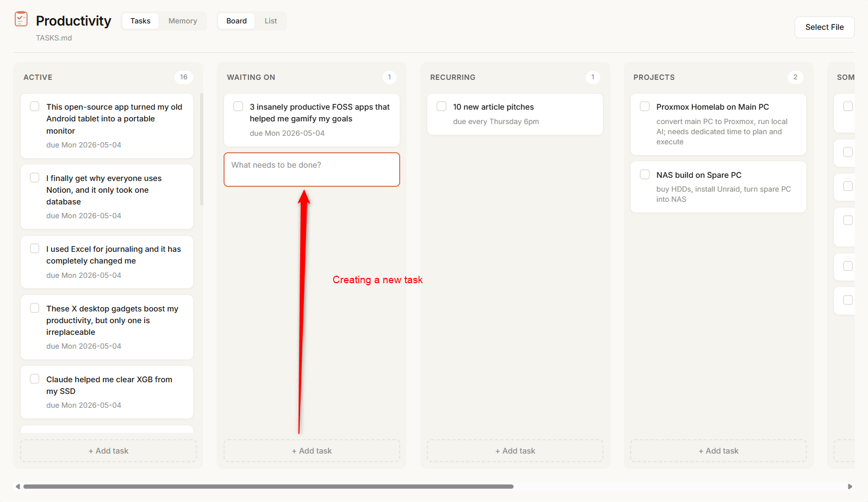Screen dimensions: 868x502
Task: Select the List view
Action: click(270, 21)
